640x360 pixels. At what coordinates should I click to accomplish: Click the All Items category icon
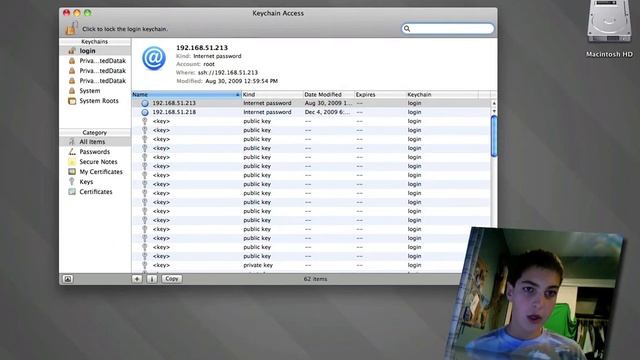(x=72, y=142)
